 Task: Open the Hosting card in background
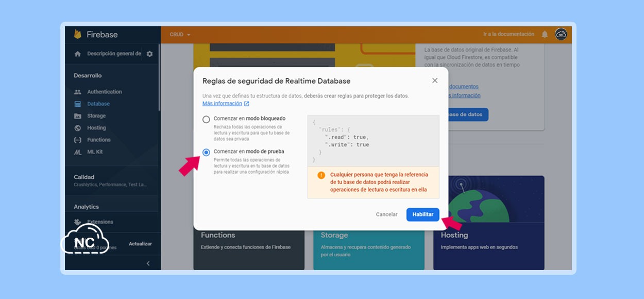point(489,223)
